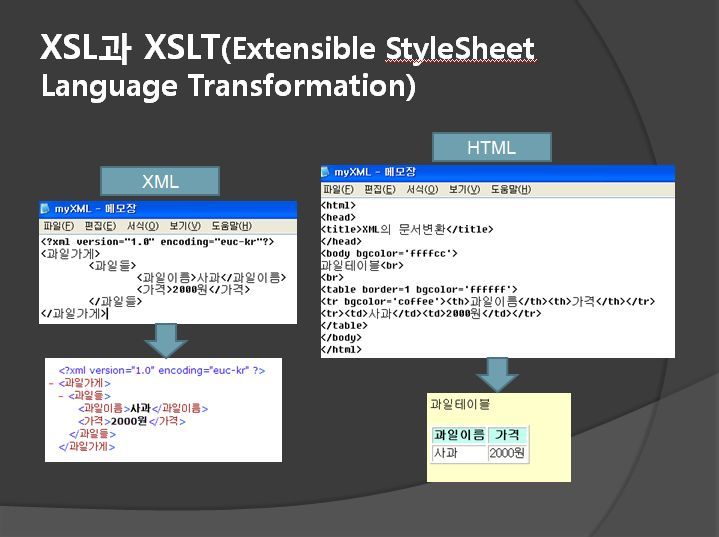719x537 pixels.
Task: Click the notepad icon in XML window title
Action: (x=45, y=209)
